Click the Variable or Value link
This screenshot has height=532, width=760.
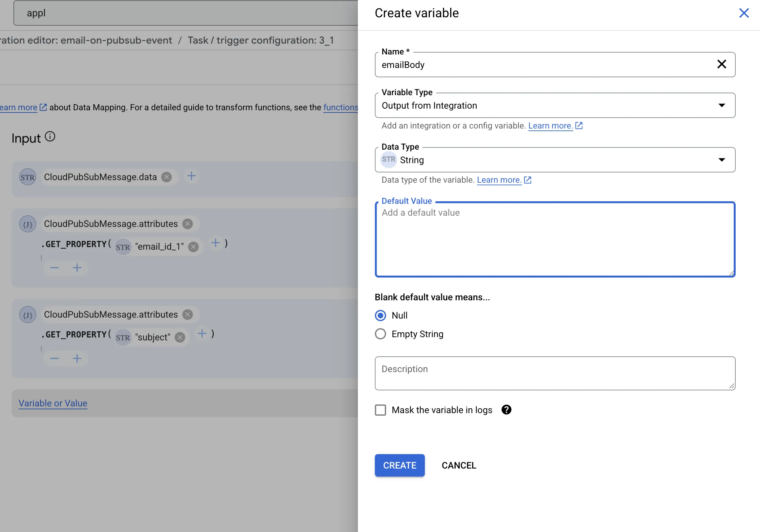click(53, 403)
